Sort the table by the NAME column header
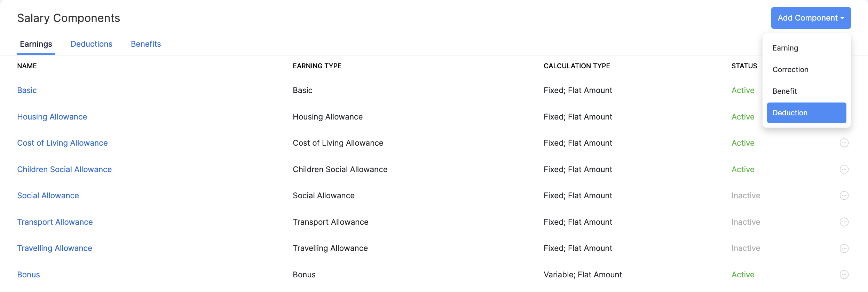The height and width of the screenshot is (292, 868). pyautogui.click(x=27, y=66)
